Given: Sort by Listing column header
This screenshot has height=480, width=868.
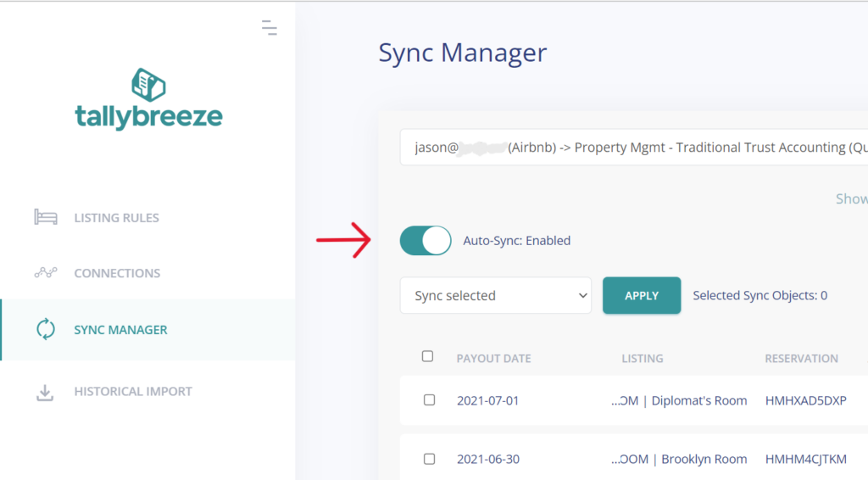Looking at the screenshot, I should [642, 359].
